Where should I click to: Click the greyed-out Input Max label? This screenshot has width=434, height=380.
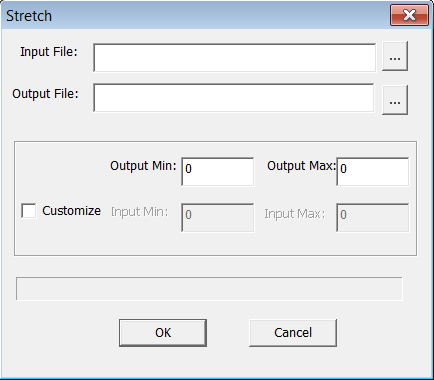tap(295, 214)
